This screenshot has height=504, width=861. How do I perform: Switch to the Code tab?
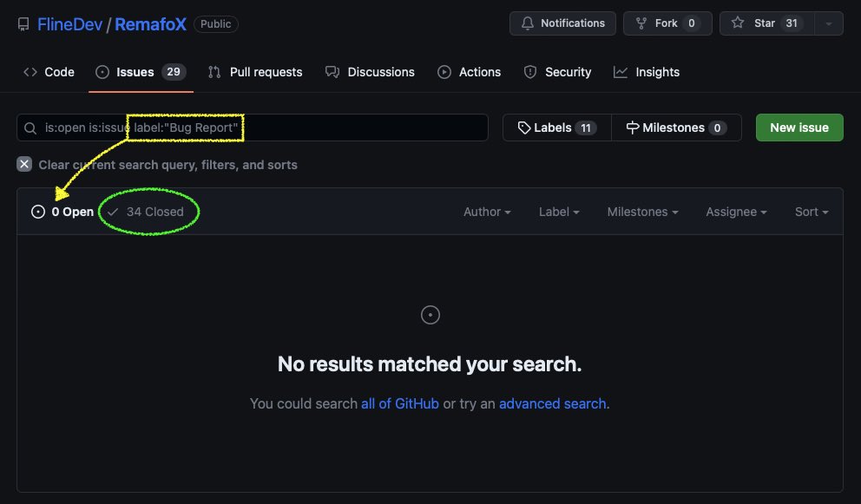pyautogui.click(x=49, y=72)
